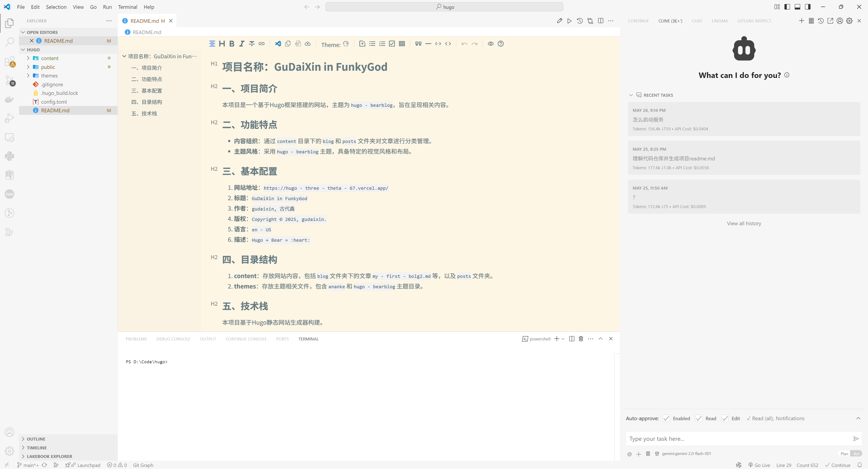868x469 pixels.
Task: Insert a blockquote from toolbar
Action: pyautogui.click(x=418, y=44)
